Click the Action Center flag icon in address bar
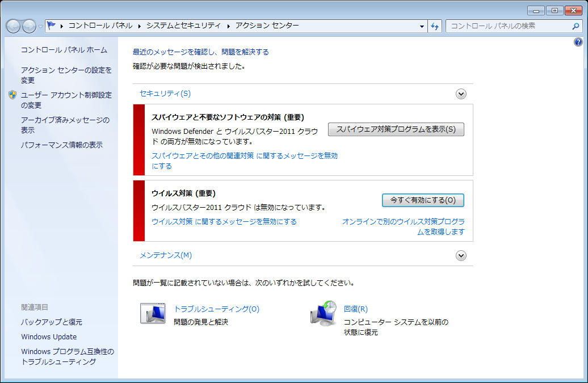Viewport: 588px width, 383px height. [x=52, y=26]
